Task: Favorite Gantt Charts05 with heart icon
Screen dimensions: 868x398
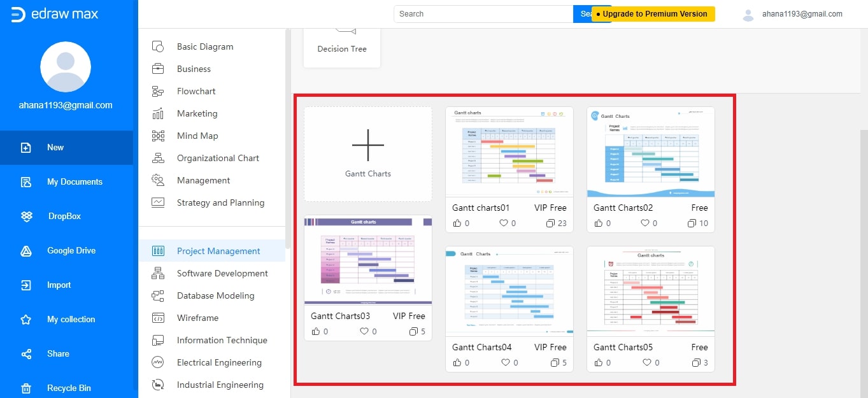Action: point(647,363)
